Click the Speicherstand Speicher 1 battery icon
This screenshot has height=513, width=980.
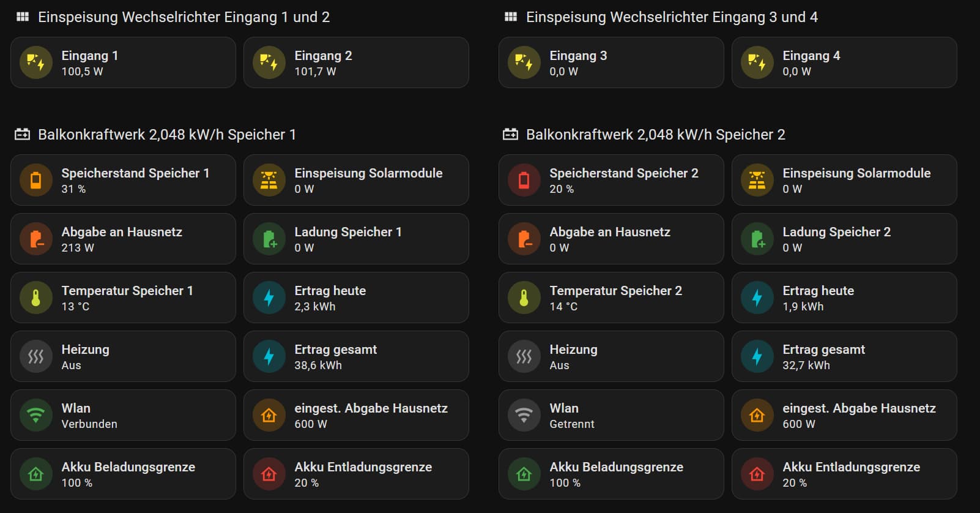pyautogui.click(x=36, y=180)
